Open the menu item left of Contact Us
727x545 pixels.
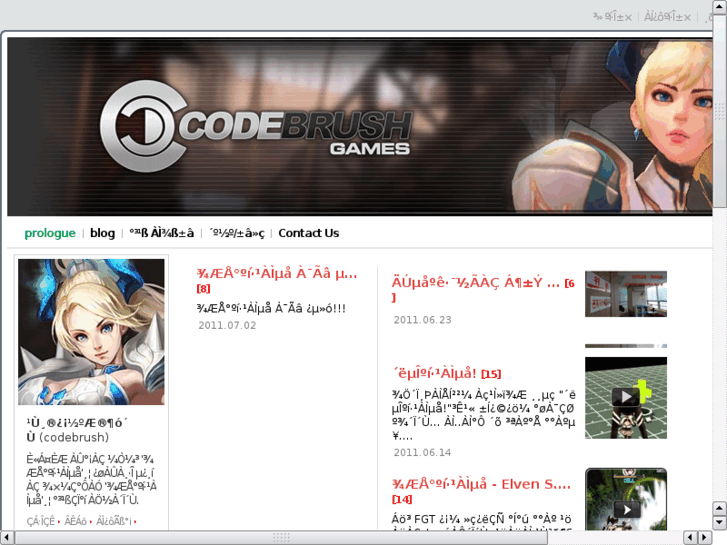pos(236,233)
